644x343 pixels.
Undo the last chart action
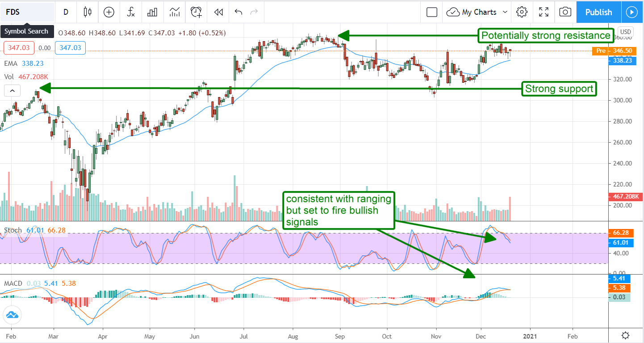click(238, 12)
